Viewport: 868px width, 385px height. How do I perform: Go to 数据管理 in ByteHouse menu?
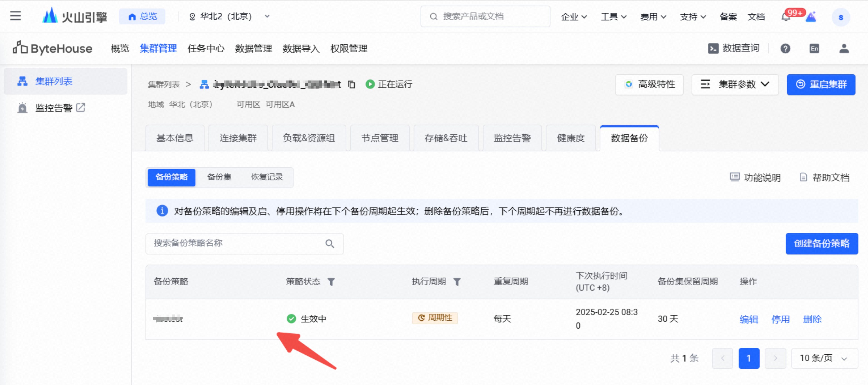pos(253,49)
